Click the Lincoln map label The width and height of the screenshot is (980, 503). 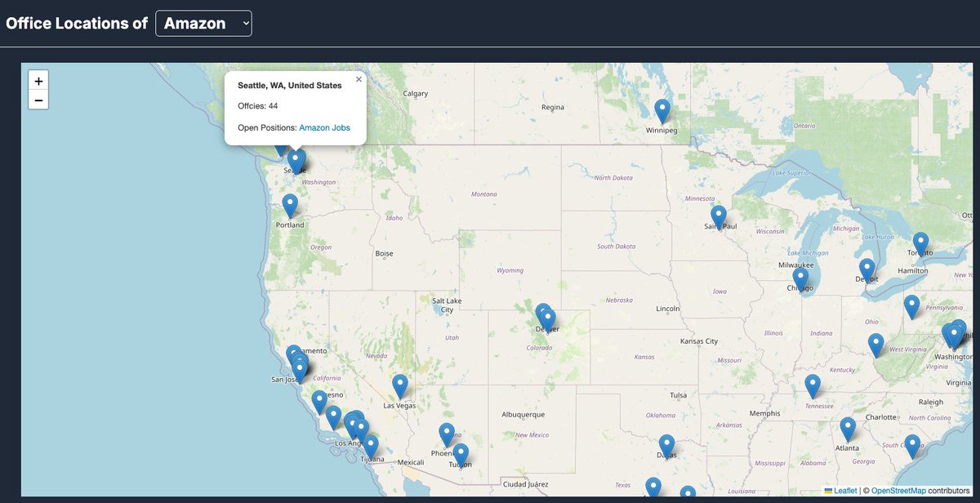click(x=668, y=309)
